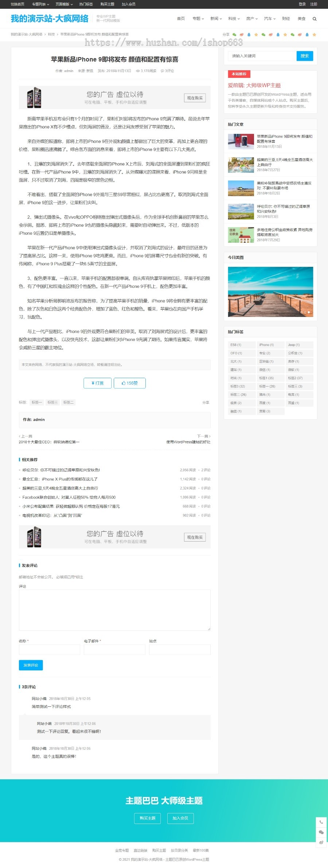Click 现在购买 in the lower ad banner
This screenshot has height=868, width=328.
(195, 537)
